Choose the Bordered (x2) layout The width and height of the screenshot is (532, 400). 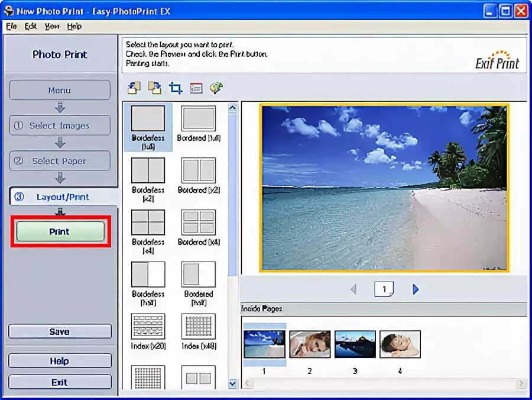199,176
